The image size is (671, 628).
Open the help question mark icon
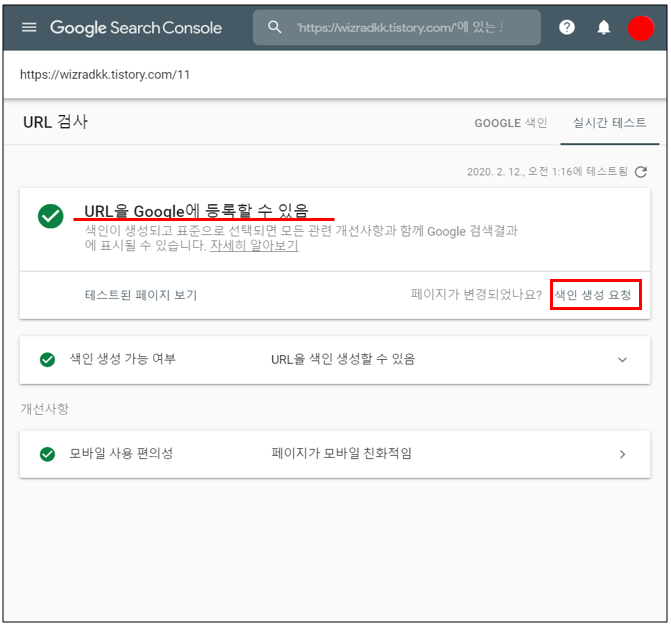[567, 28]
